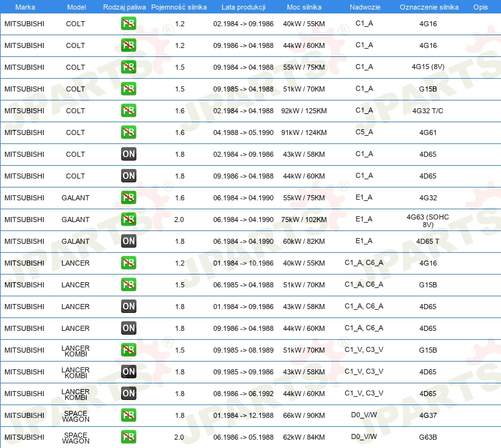The height and width of the screenshot is (448, 501).
Task: Click body code D0_V/W in G63B row
Action: (x=364, y=436)
